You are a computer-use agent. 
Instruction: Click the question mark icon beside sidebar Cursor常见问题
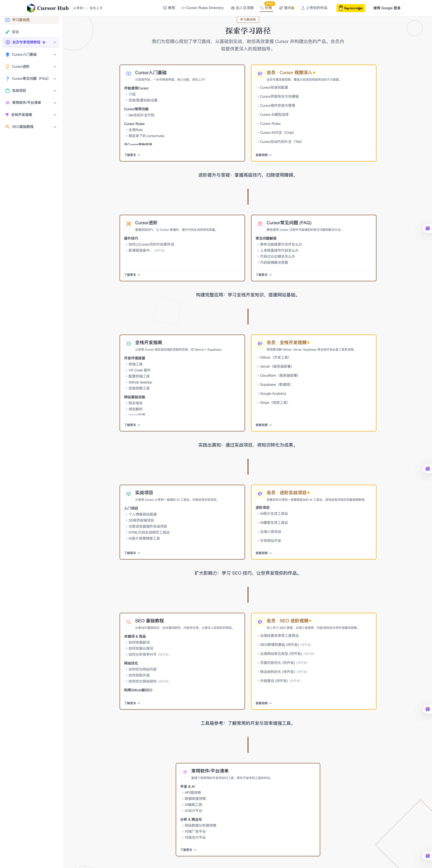pyautogui.click(x=7, y=79)
